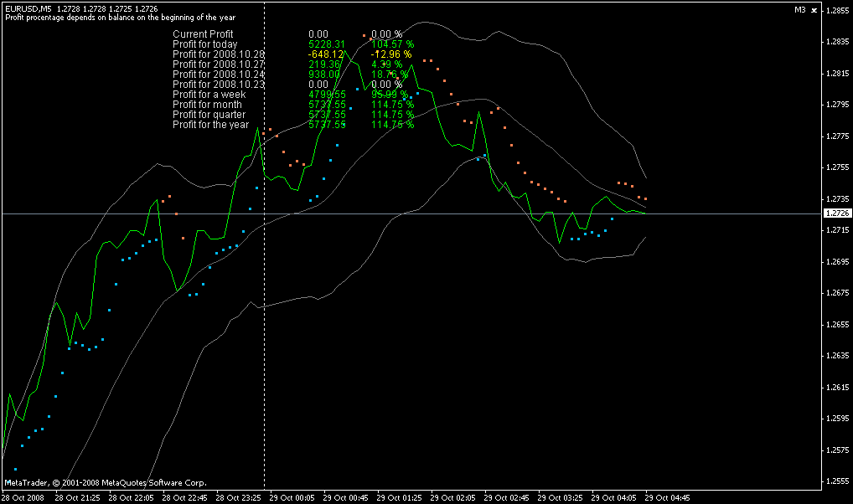Screen dimensions: 853x504
Task: Click the '29 Oct 03:25' time axis label
Action: pyautogui.click(x=560, y=498)
